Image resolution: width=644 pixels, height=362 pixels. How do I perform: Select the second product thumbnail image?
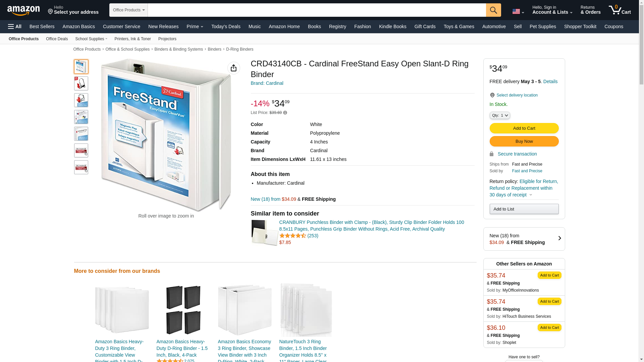pos(81,83)
